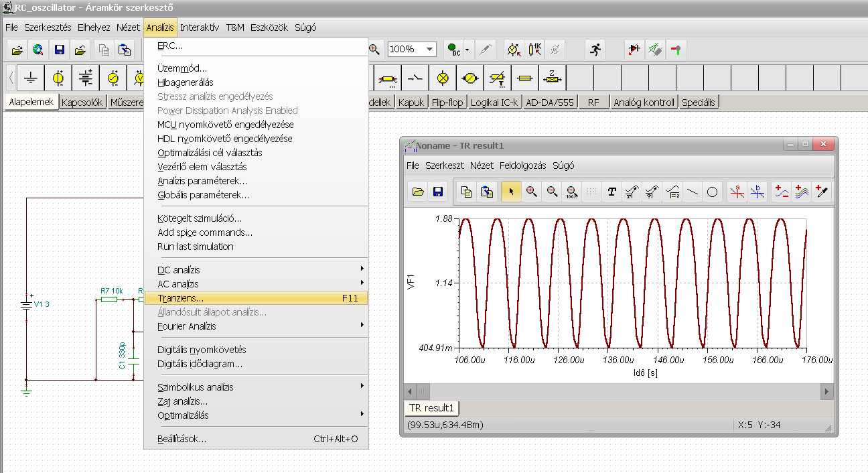Insert a ground symbol from component bar

[x=31, y=78]
